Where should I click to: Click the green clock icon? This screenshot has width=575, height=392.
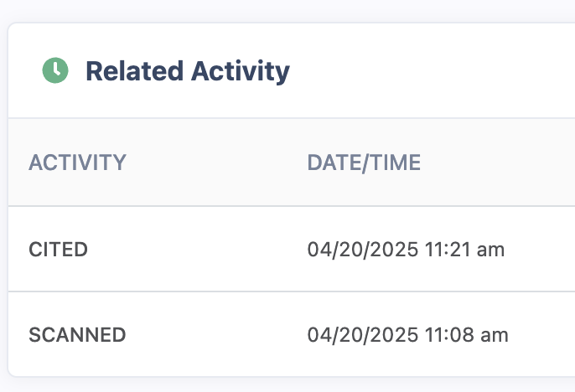pyautogui.click(x=55, y=70)
